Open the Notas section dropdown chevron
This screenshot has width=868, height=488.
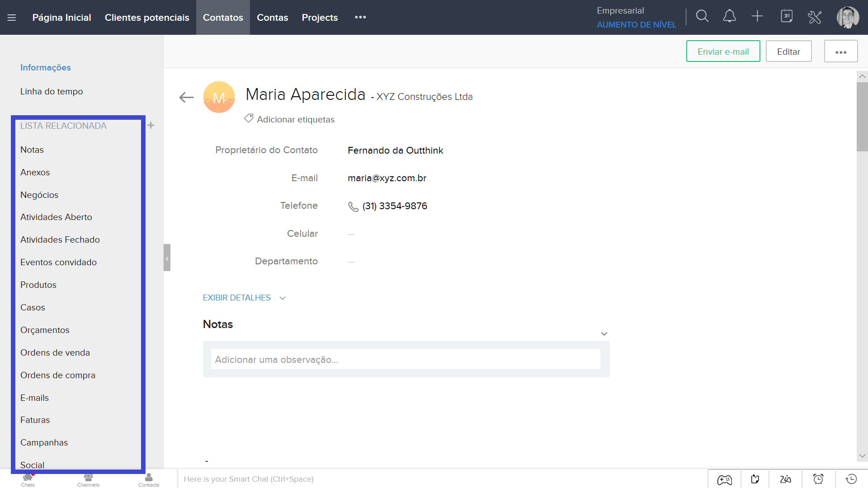[x=604, y=334]
